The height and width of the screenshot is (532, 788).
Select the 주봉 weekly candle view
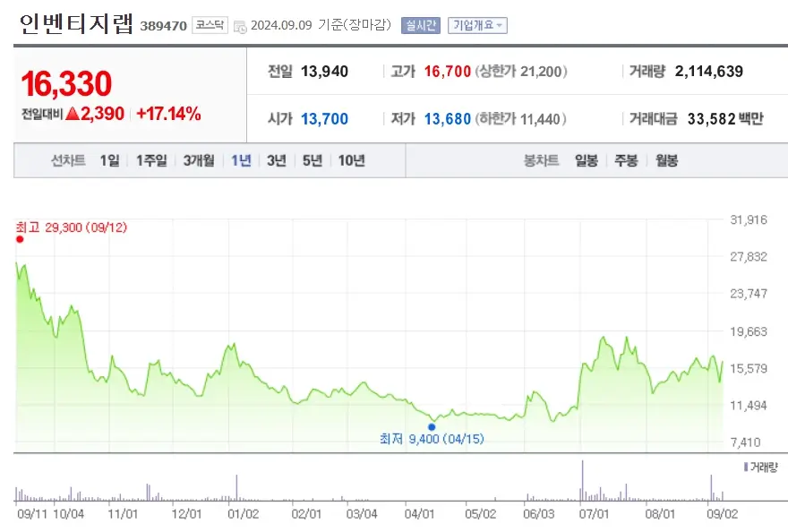624,159
